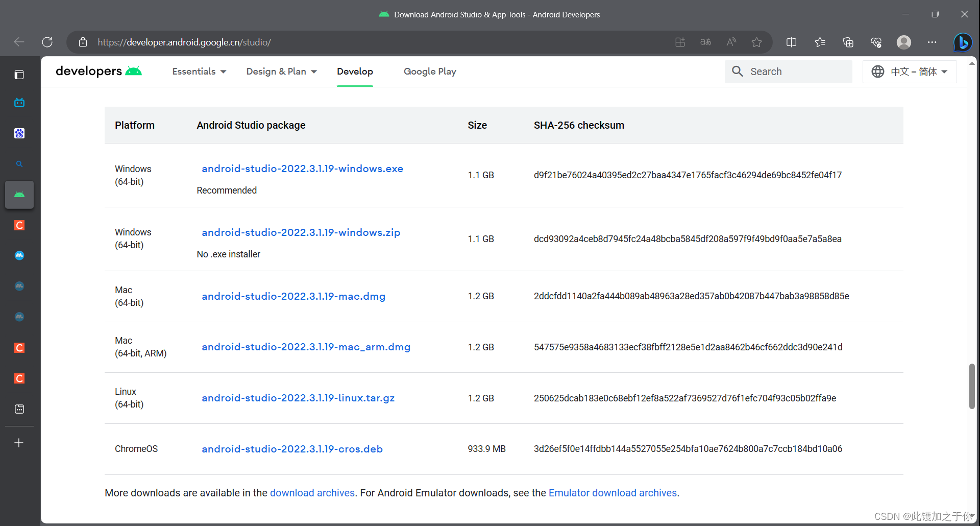Switch to the Baidu paw tab

[19, 133]
